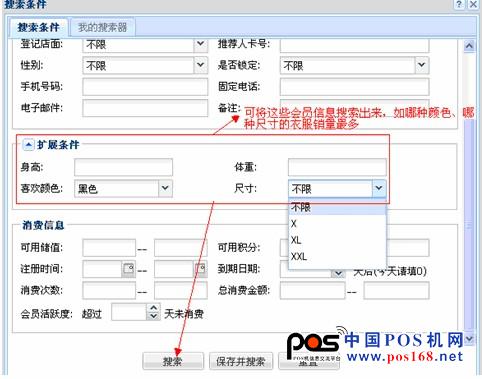Click the scrollbar up arrow
Viewport: 482px width, 379px height.
pyautogui.click(x=469, y=46)
